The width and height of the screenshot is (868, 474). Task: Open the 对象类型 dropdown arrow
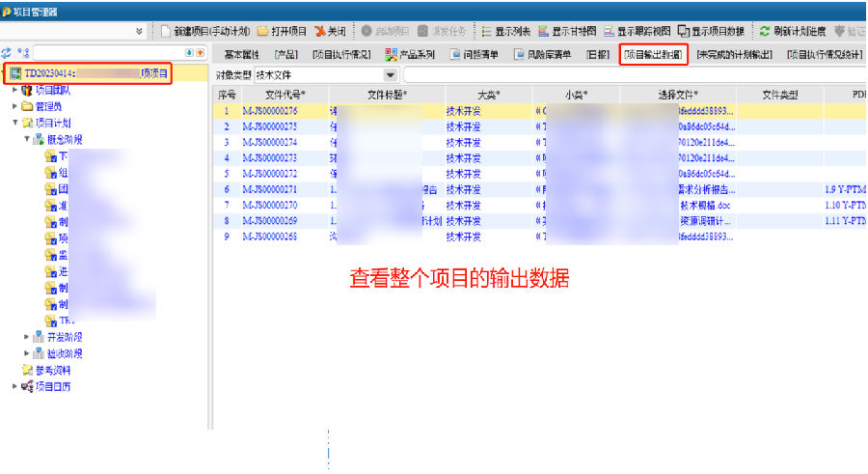click(x=390, y=75)
